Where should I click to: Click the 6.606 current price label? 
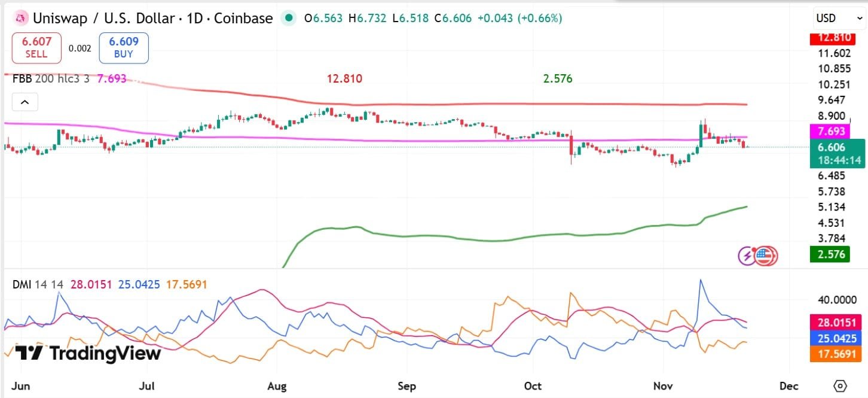coord(832,147)
